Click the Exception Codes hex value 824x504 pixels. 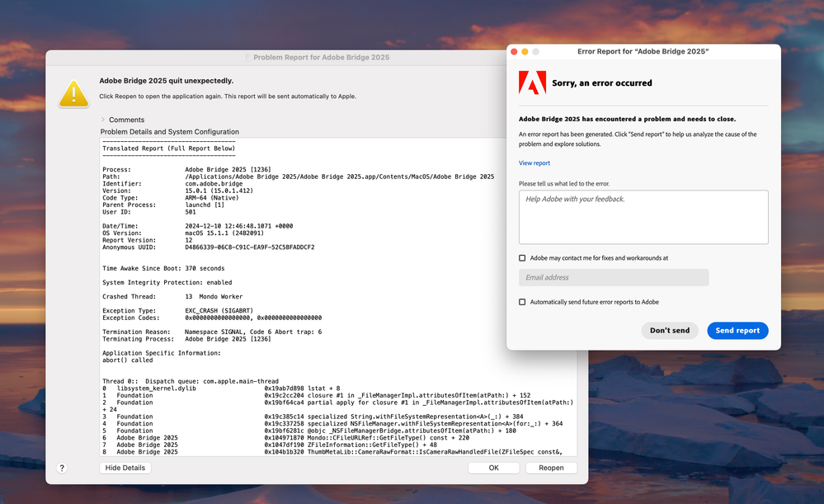(x=253, y=318)
